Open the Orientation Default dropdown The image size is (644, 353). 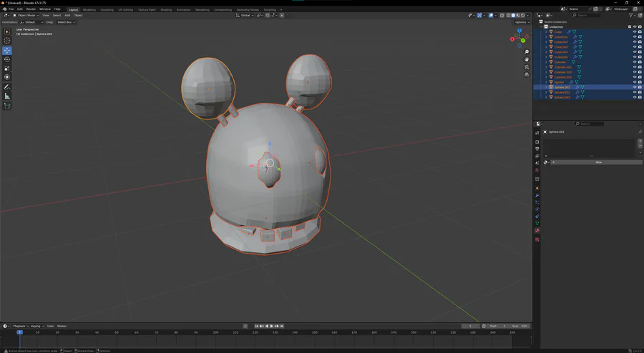pos(31,22)
